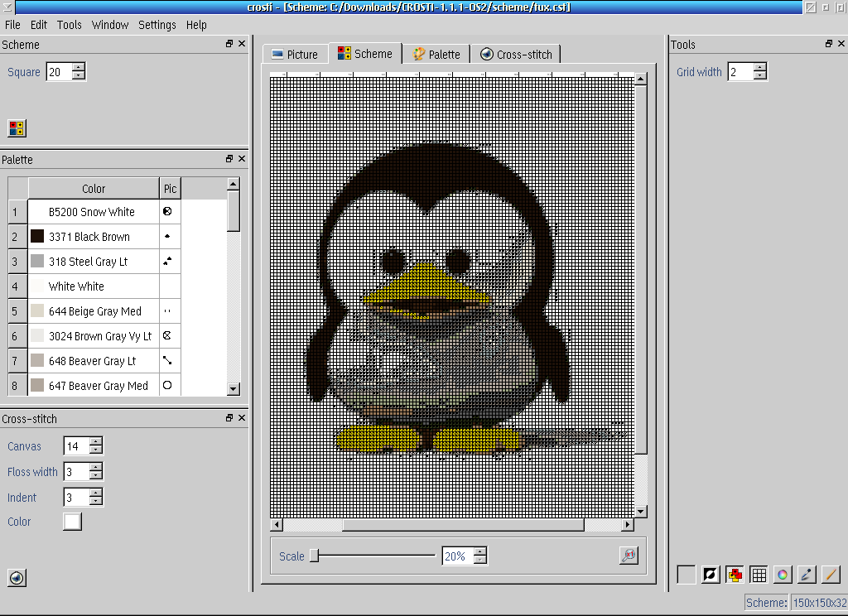Screen dimensions: 848x616
Task: Click the build scheme icon in Scheme panel
Action: 17,128
